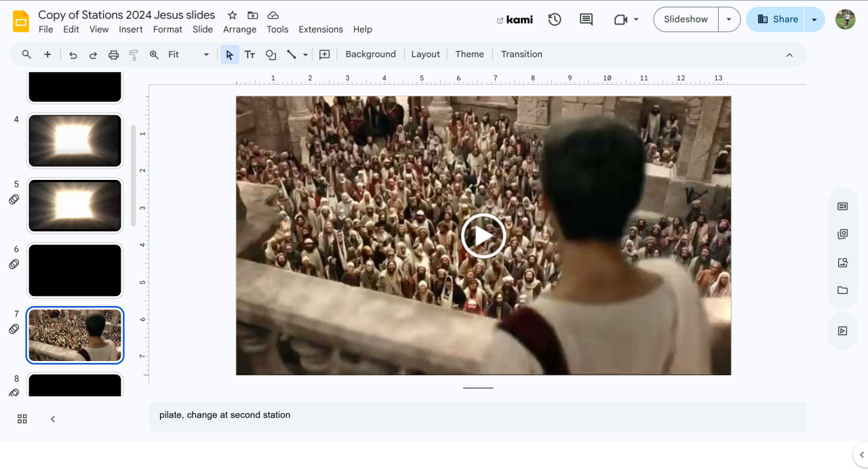
Task: Star this presentation
Action: tap(233, 15)
